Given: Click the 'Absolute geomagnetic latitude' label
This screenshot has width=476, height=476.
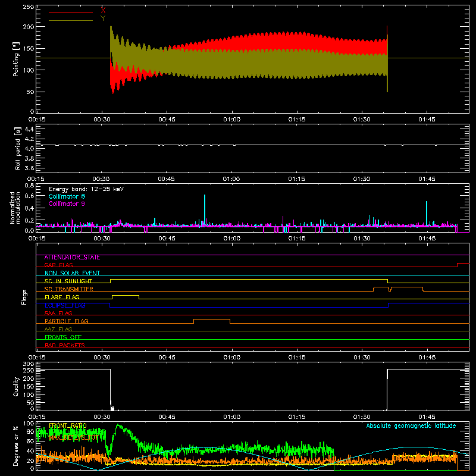Looking at the screenshot, I should point(411,425).
